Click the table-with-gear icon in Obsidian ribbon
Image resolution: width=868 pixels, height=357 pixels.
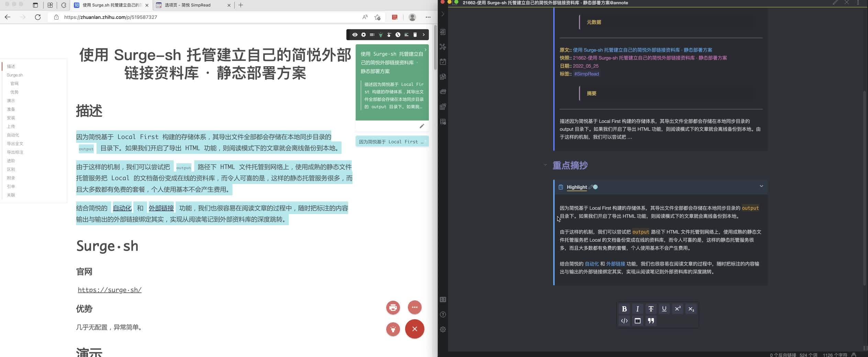click(x=443, y=122)
